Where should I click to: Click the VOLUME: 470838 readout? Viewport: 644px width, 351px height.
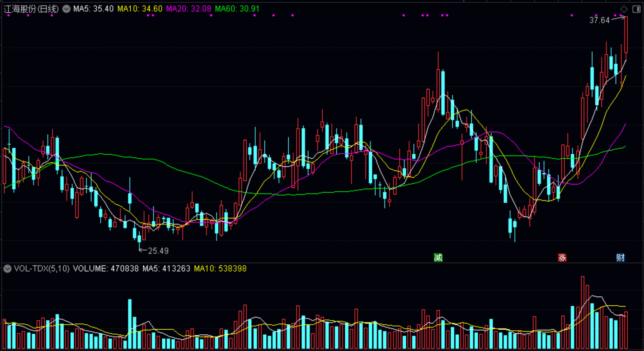106,269
